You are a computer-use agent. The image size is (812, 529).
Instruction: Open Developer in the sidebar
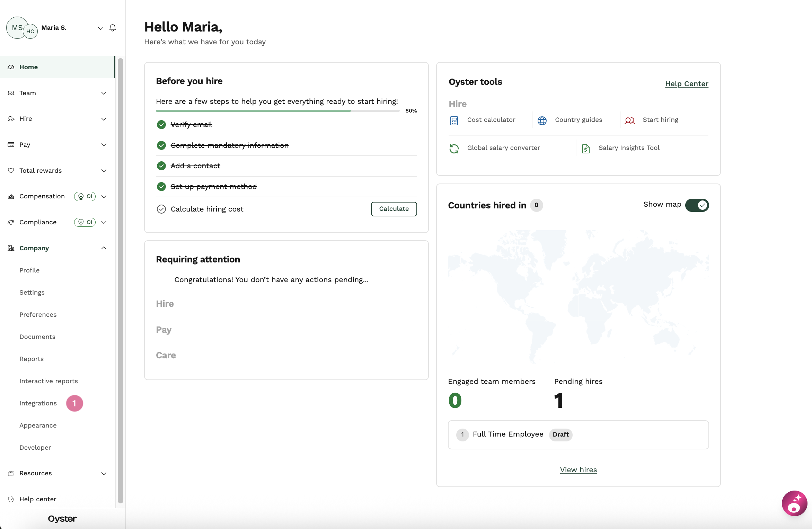click(35, 448)
